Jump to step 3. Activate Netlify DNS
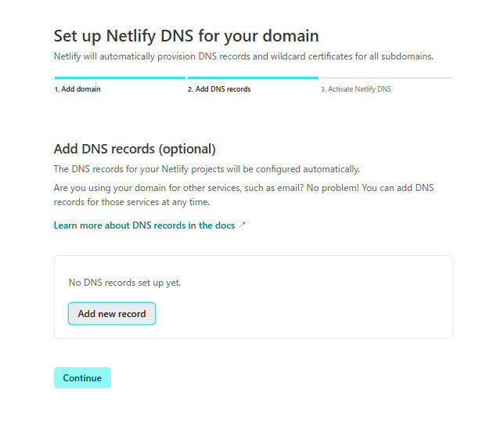The width and height of the screenshot is (504, 440). 356,89
